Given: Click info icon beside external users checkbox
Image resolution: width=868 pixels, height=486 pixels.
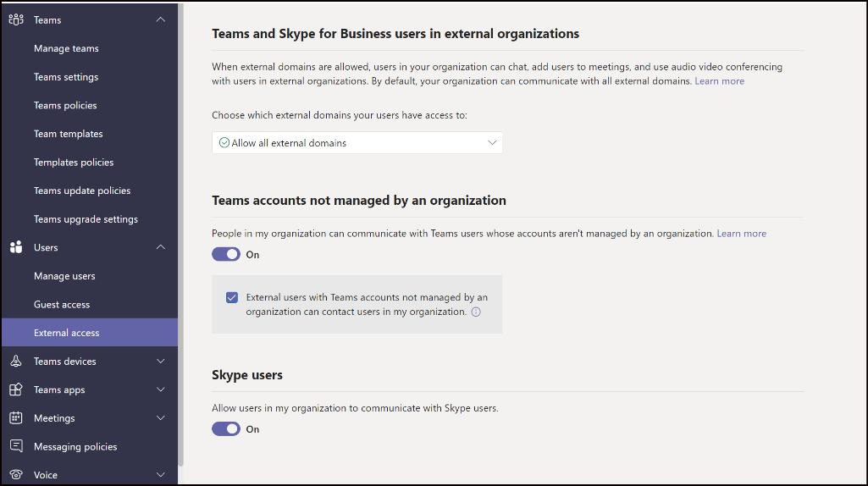Looking at the screenshot, I should tap(476, 312).
